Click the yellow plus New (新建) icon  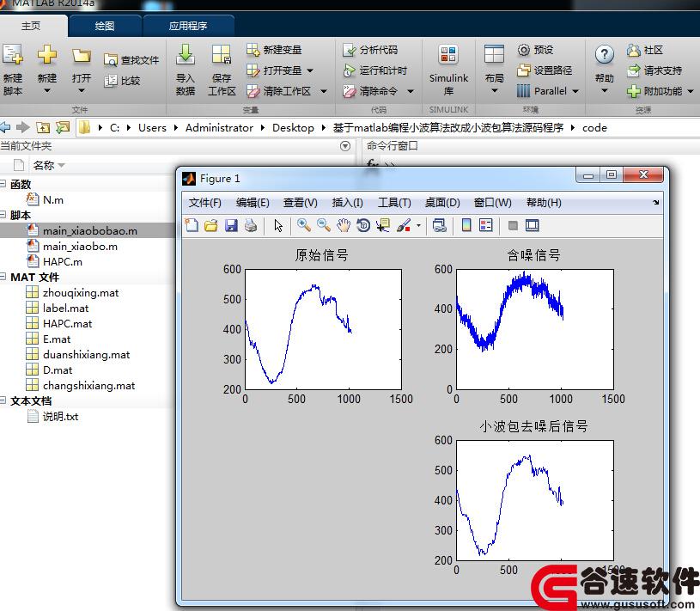[47, 54]
